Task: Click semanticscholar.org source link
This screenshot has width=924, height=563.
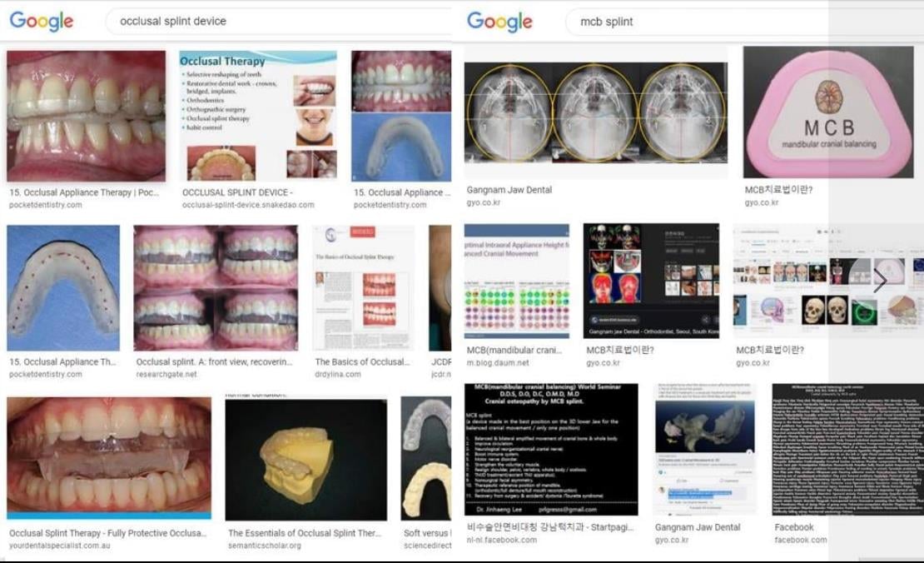Action: (265, 546)
